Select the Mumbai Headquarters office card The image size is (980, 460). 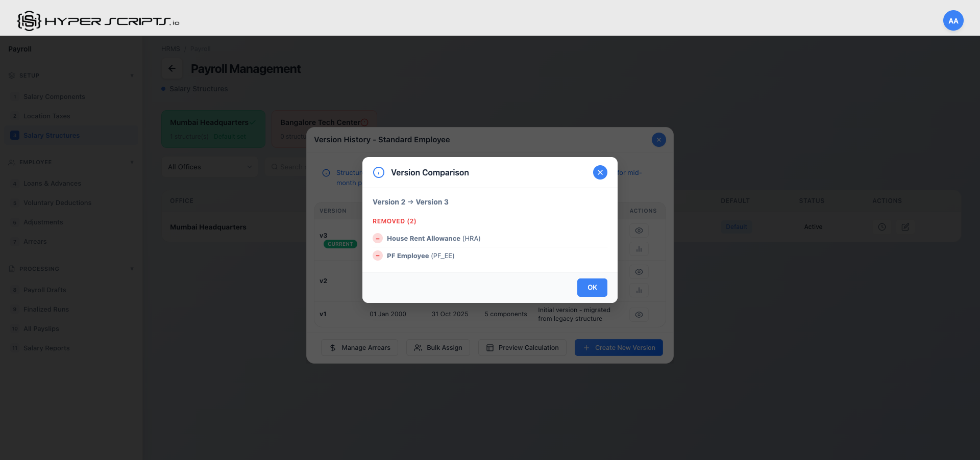pos(213,129)
